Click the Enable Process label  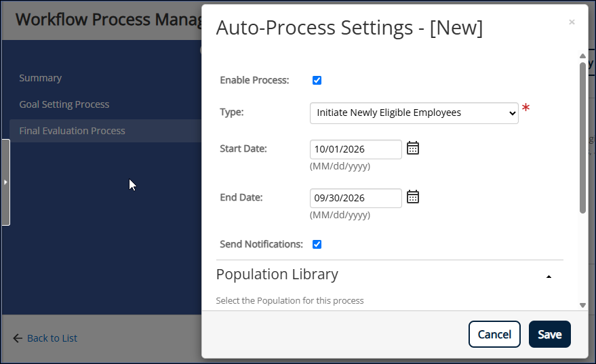[254, 80]
